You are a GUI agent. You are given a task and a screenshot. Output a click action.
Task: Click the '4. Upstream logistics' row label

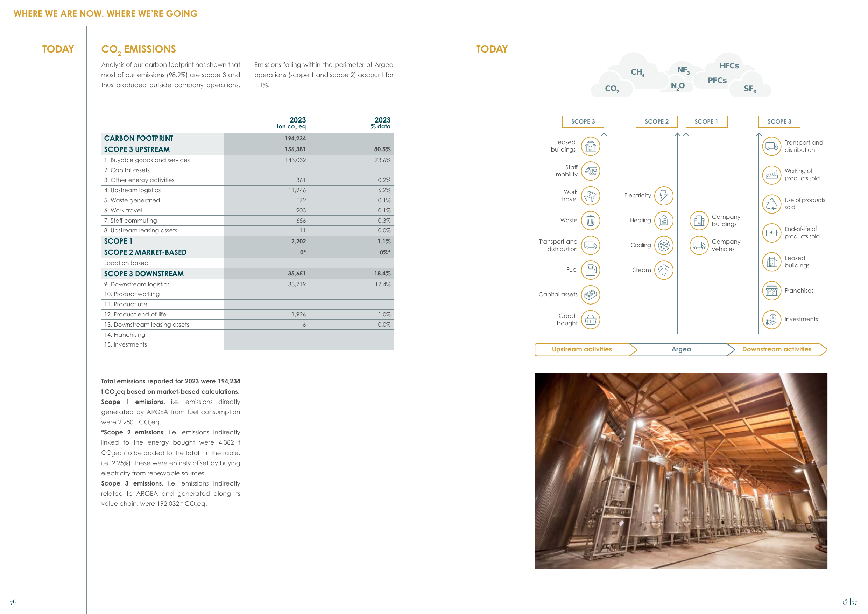(x=132, y=190)
